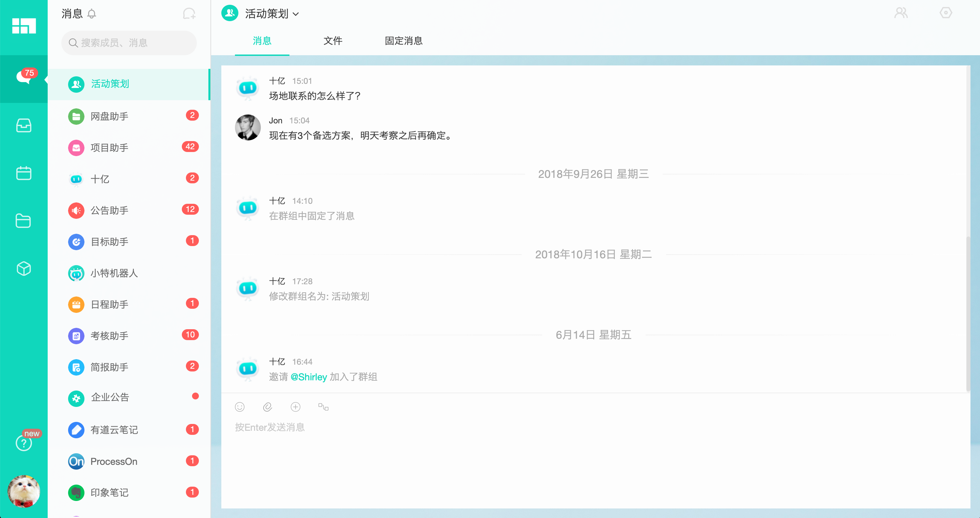This screenshot has width=980, height=518.
Task: Open ProcessOn conversation
Action: pos(129,461)
